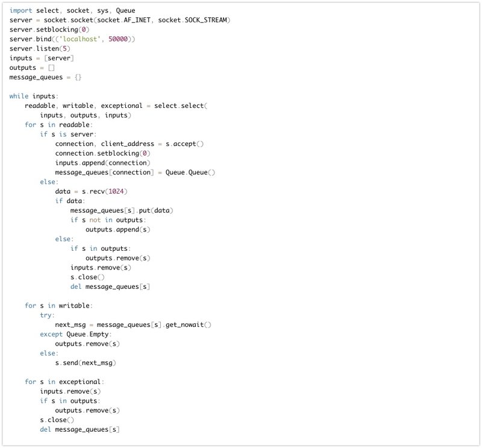Image resolution: width=482 pixels, height=448 pixels.
Task: Click the 'message_queues = {}' line
Action: 45,77
